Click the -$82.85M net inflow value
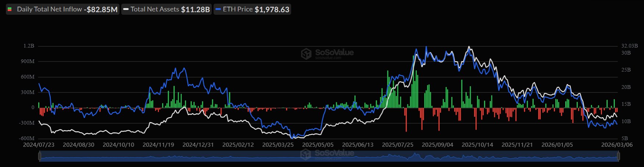This screenshot has height=167, width=644. point(101,10)
